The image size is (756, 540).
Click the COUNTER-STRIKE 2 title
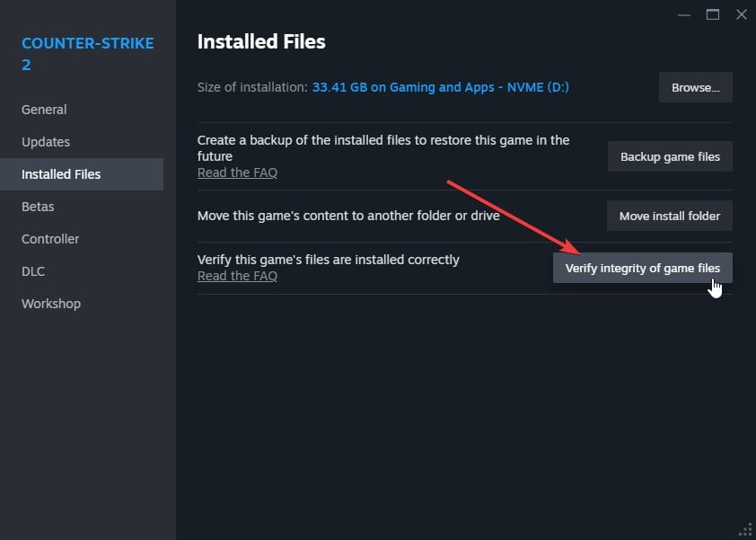tap(88, 54)
